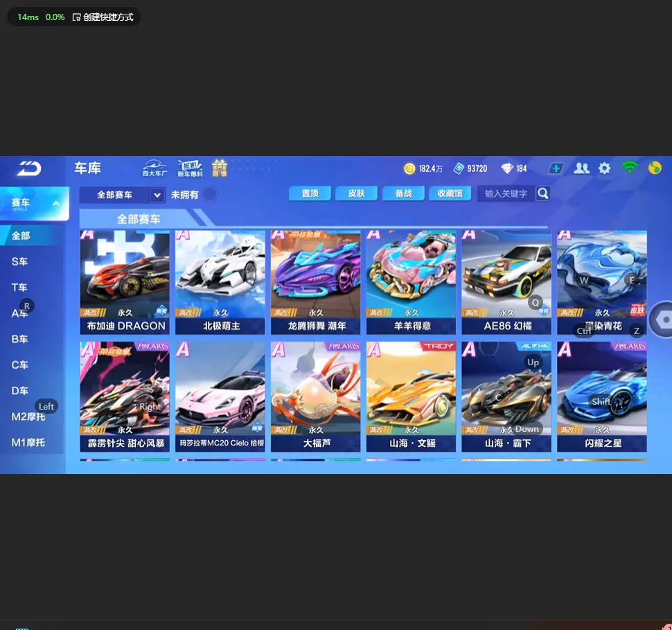
Task: Click the 收藏馆 collection button
Action: tap(450, 193)
